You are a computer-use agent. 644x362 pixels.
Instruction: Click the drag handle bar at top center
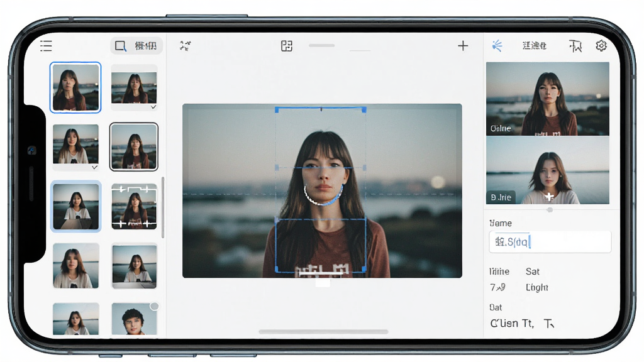321,45
